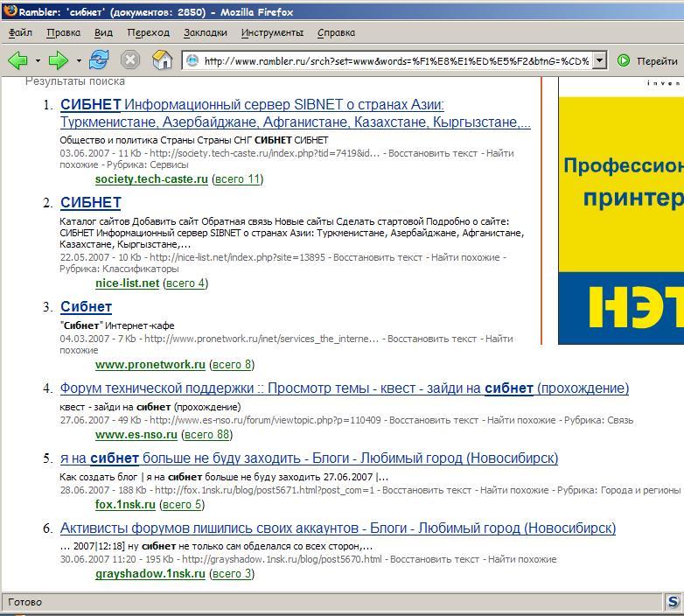Click the Firefox logo in title bar
684x616 pixels.
click(10, 10)
